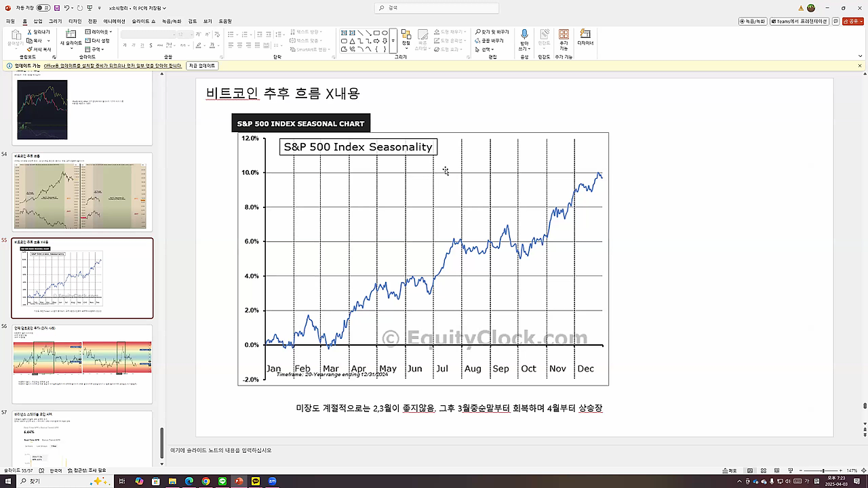
Task: Click the Teams에서 프레젠테이션 button
Action: point(800,21)
